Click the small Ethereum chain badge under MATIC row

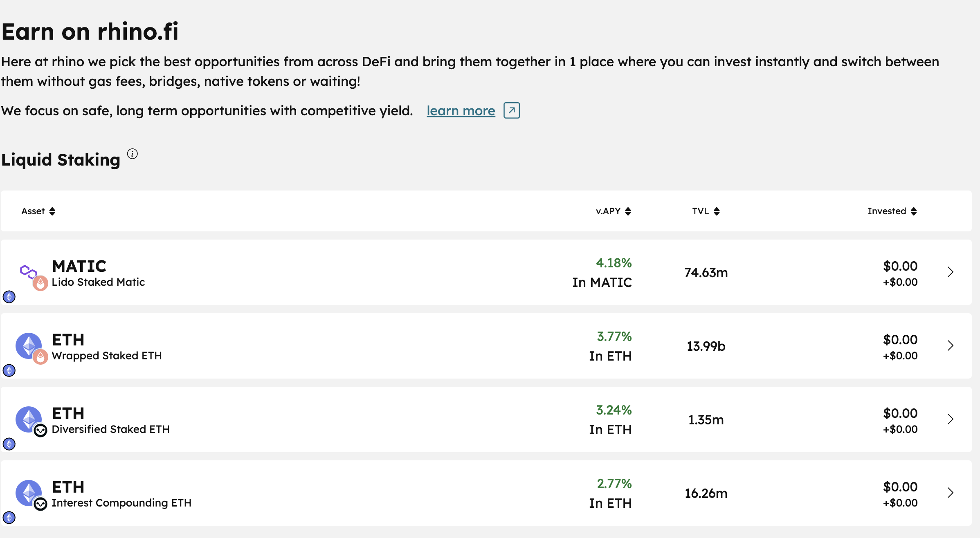click(9, 297)
